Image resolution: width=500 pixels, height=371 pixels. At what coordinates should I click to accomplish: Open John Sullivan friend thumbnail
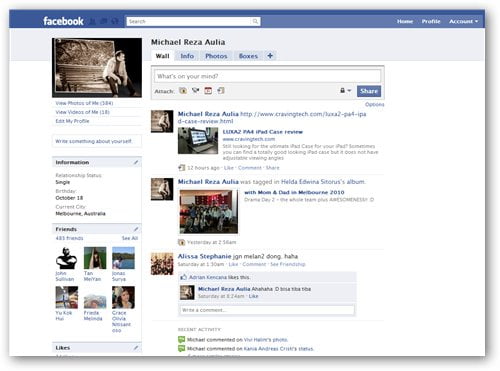point(66,258)
